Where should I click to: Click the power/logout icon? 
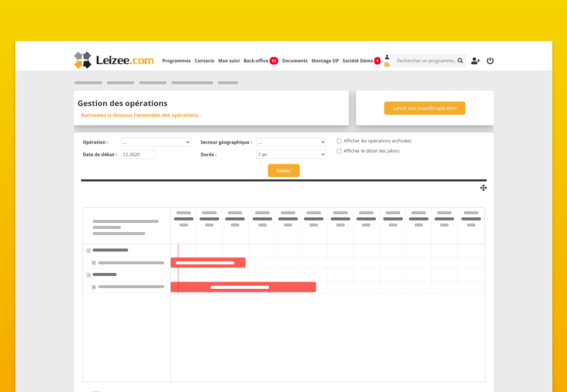point(490,60)
